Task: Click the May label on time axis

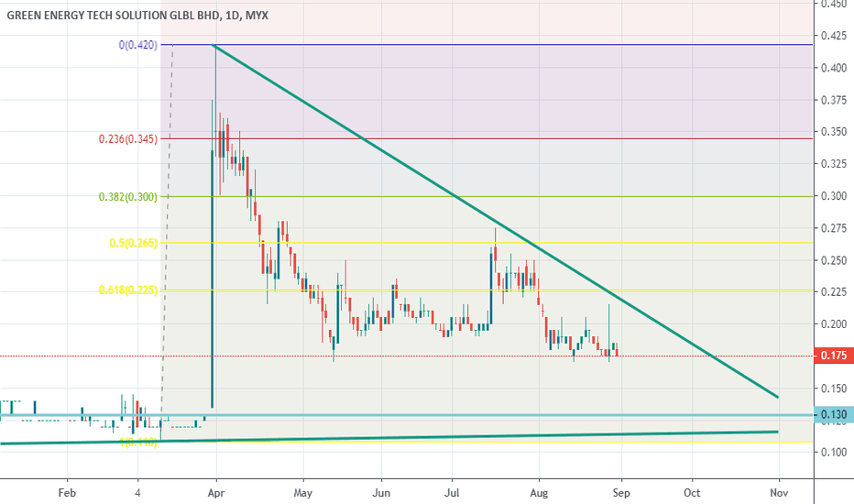Action: coord(302,493)
